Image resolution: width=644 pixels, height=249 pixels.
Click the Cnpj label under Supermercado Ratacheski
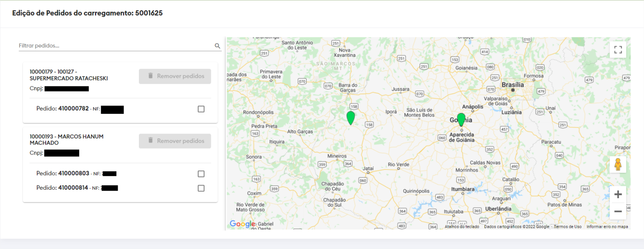36,89
